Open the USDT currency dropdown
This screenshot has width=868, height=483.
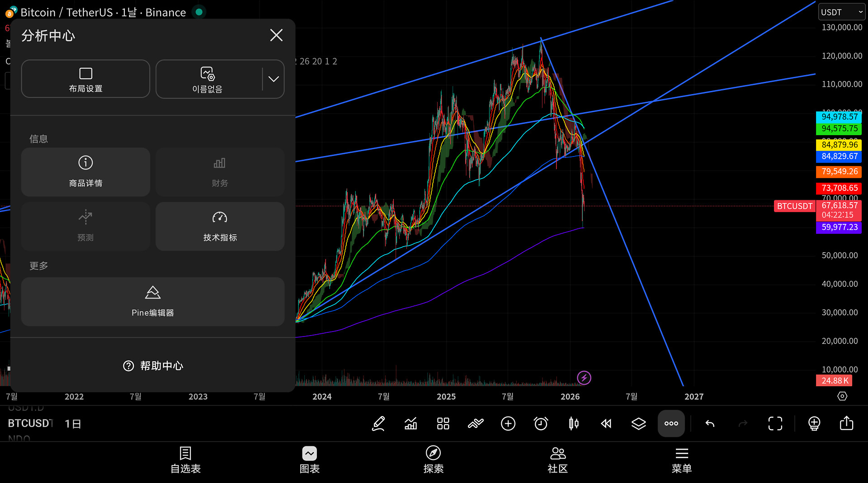[x=842, y=12]
